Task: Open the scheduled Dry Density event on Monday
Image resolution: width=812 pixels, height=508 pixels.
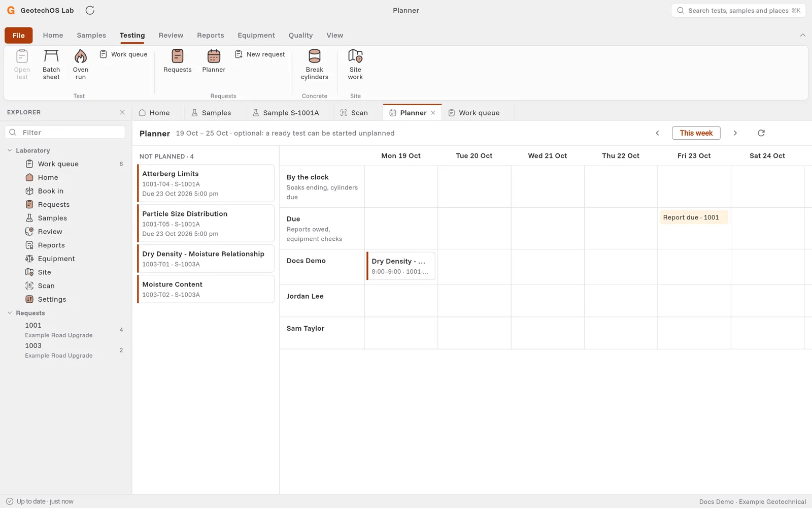Action: pyautogui.click(x=401, y=266)
